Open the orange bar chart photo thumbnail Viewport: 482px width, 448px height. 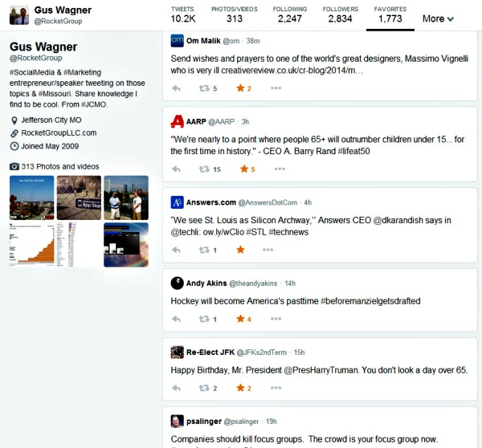tap(31, 245)
